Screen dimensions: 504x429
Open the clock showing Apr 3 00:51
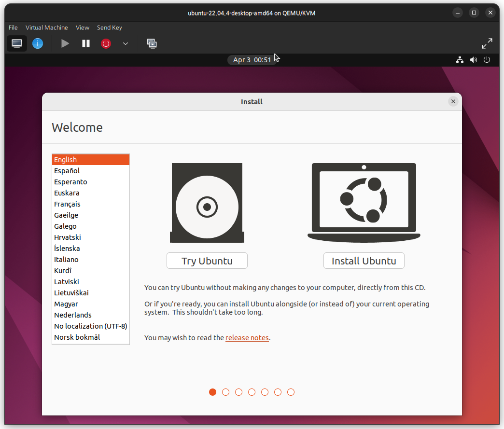(252, 60)
